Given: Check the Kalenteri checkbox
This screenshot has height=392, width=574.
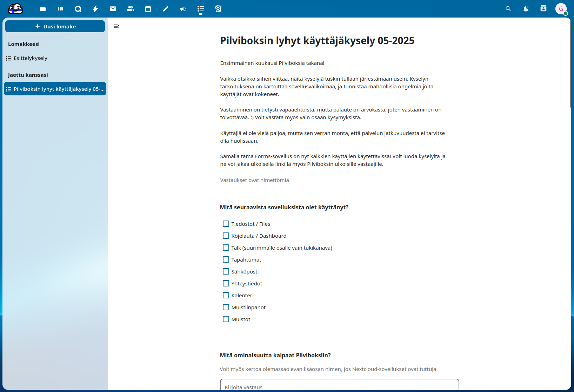Looking at the screenshot, I should point(226,295).
